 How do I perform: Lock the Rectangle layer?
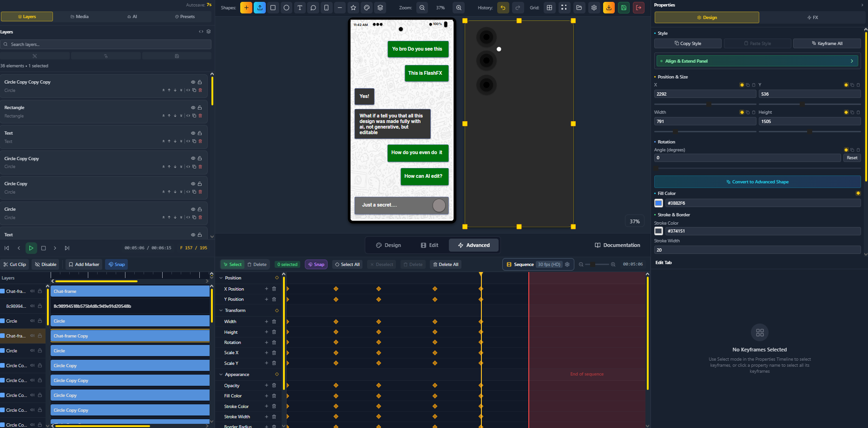[x=200, y=107]
